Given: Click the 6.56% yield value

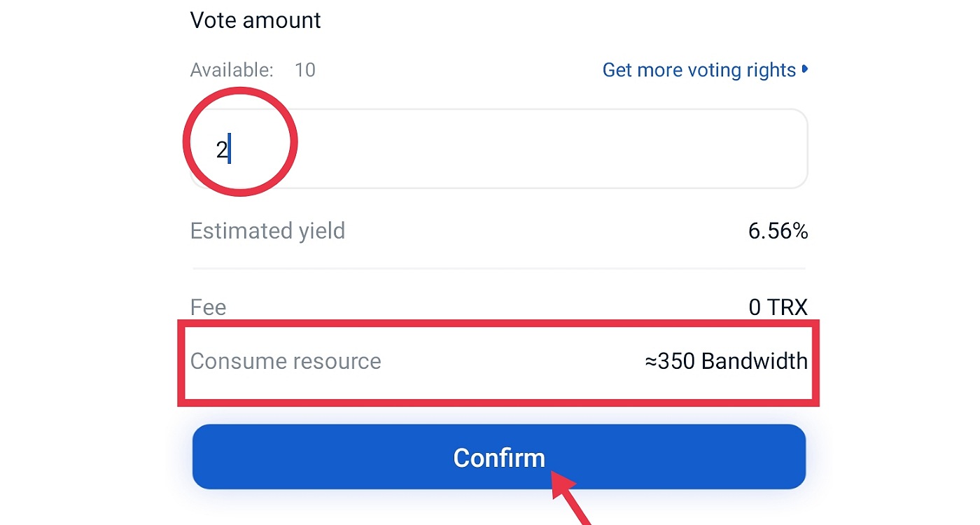Looking at the screenshot, I should tap(778, 232).
